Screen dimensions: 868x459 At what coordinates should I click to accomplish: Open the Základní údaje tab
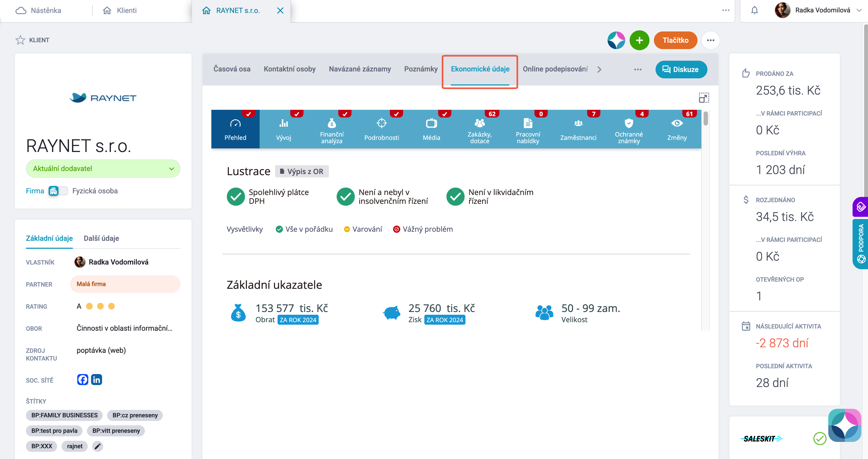49,238
